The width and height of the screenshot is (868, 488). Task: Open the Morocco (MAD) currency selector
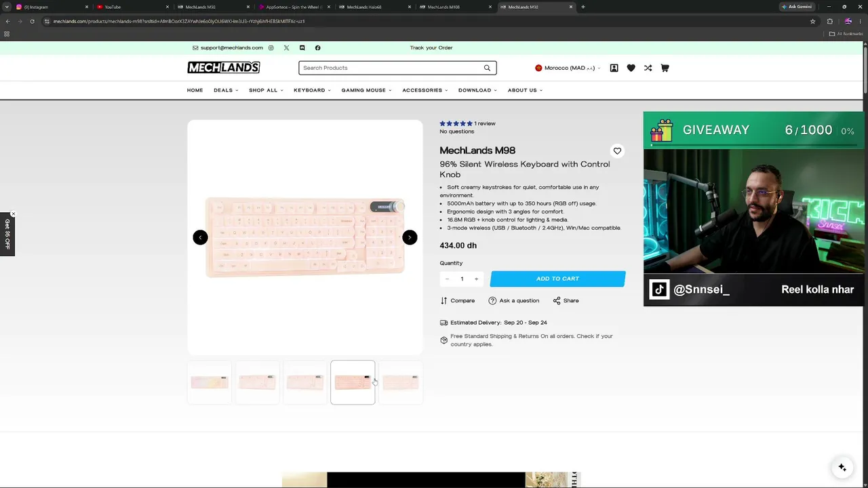coord(568,68)
